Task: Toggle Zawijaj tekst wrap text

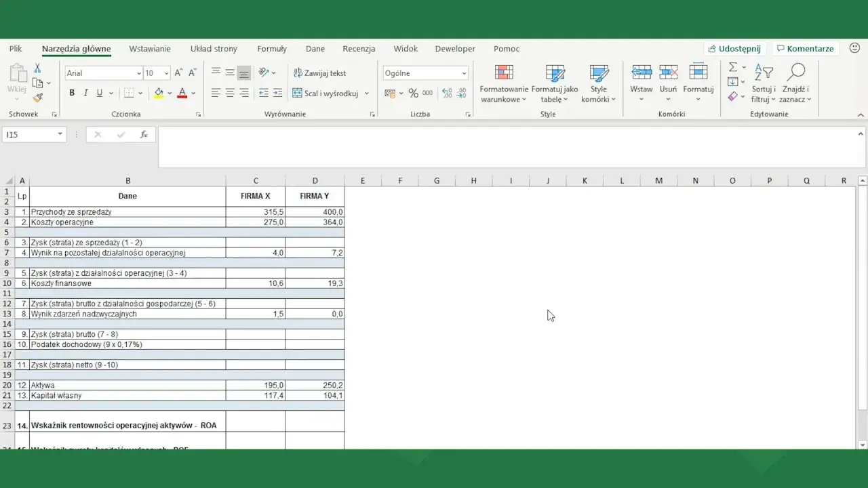Action: 319,73
